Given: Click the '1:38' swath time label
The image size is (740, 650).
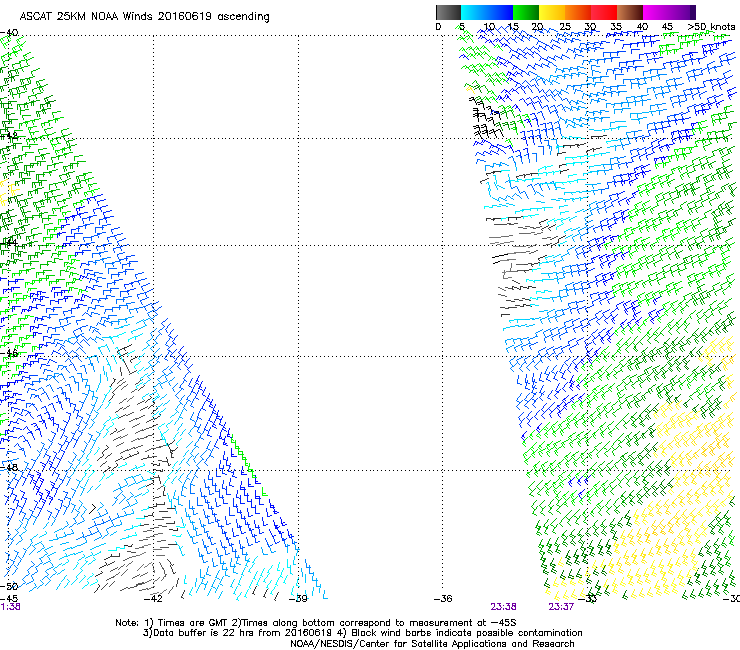Looking at the screenshot, I should pyautogui.click(x=10, y=607).
